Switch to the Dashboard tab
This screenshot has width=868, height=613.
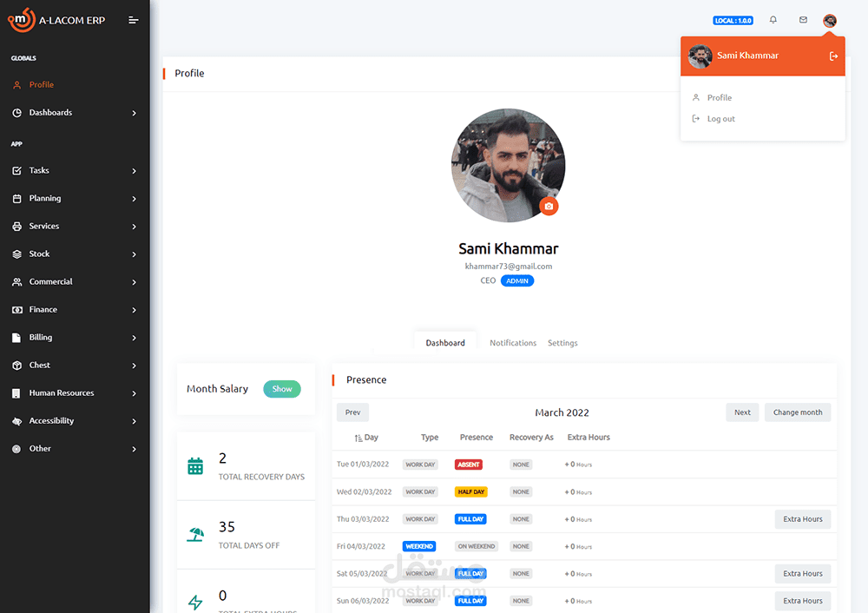tap(445, 343)
